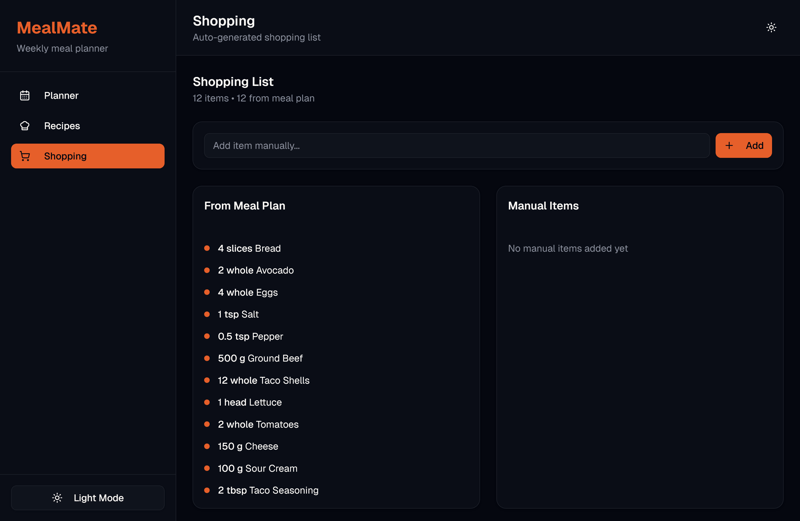Click the calendar icon beside Planner
Screen dimensions: 800x521
tap(25, 96)
